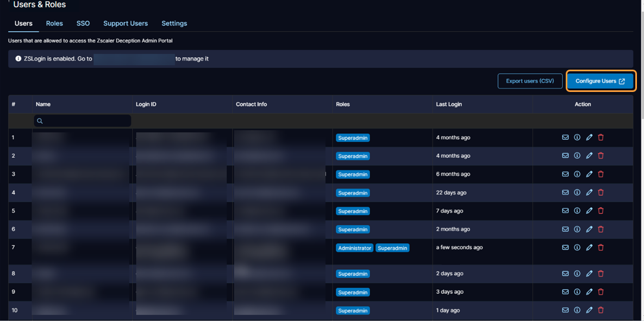Email the user in row 1
The height and width of the screenshot is (321, 644).
[x=565, y=137]
